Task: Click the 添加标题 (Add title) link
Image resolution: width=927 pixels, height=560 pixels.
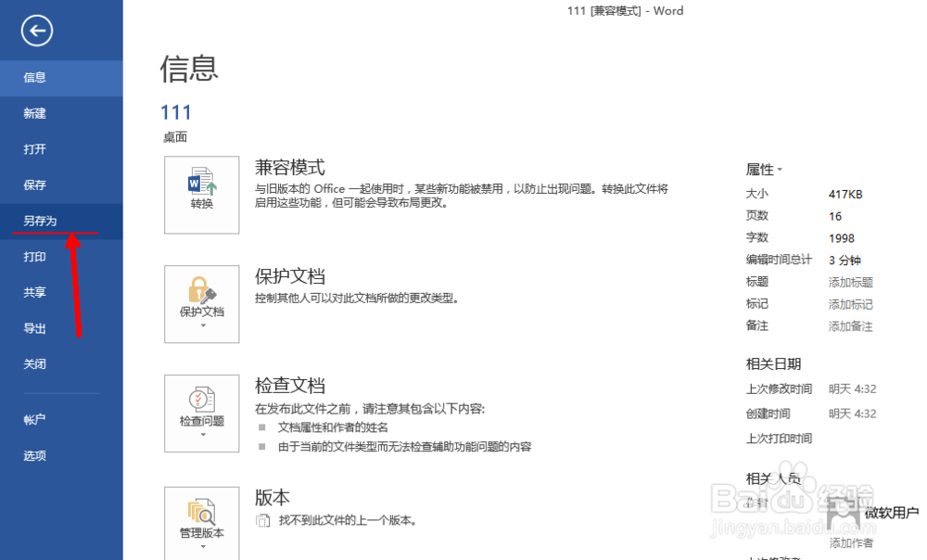Action: point(850,282)
